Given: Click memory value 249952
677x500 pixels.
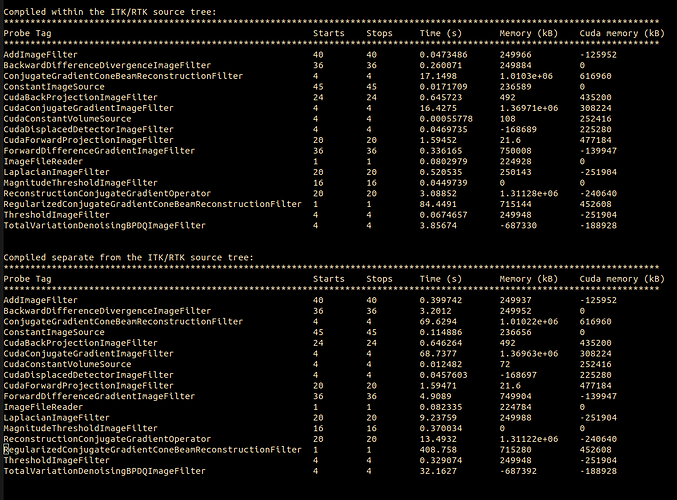Looking at the screenshot, I should point(516,311).
